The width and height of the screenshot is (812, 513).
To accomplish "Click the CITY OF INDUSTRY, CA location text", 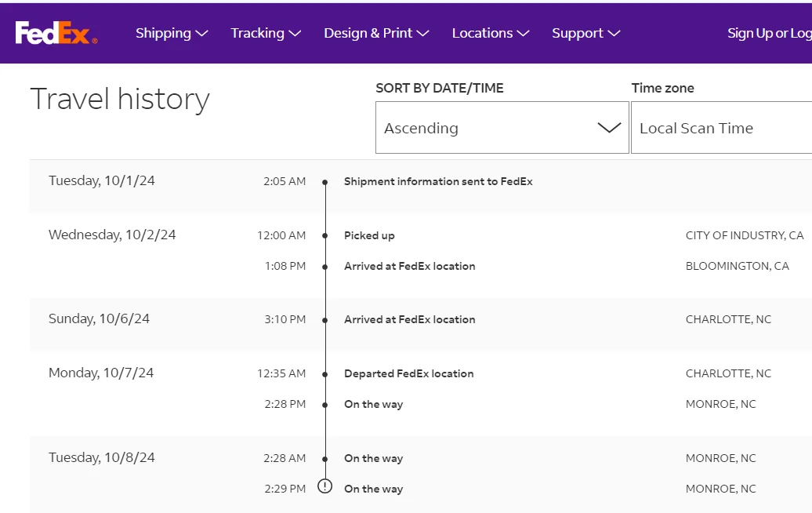I will click(x=744, y=235).
